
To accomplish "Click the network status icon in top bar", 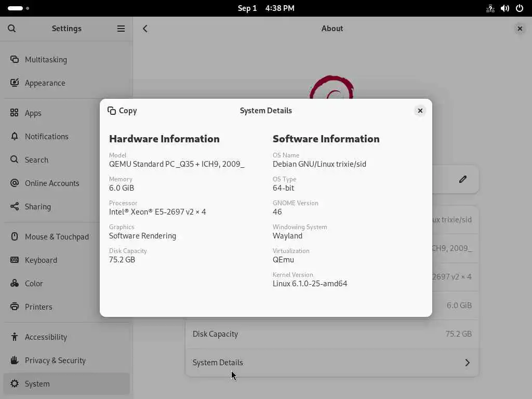I will pyautogui.click(x=490, y=8).
